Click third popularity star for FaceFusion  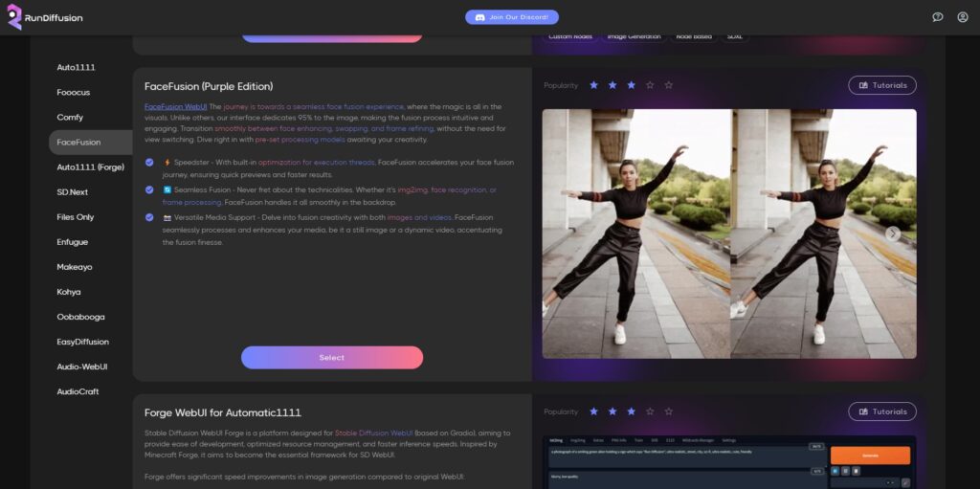632,85
